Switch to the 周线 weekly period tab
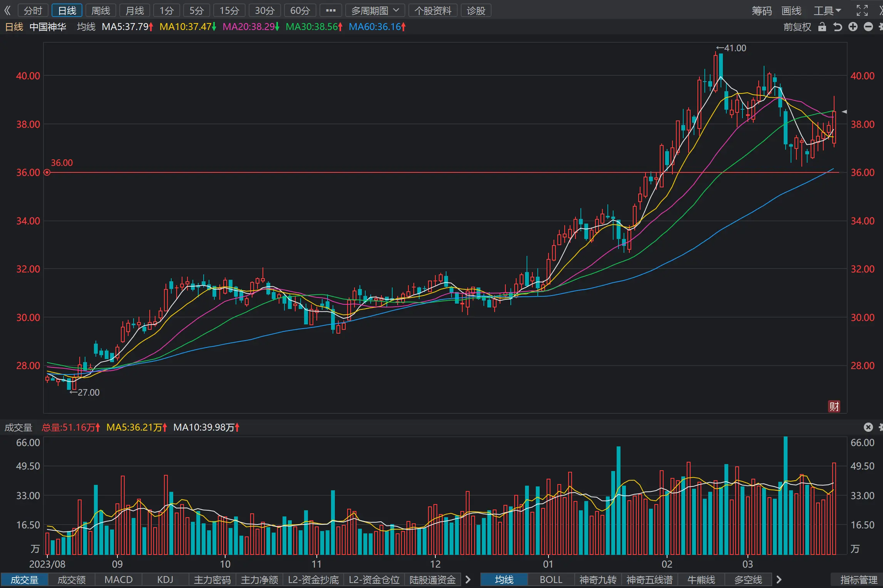883x588 pixels. coord(101,10)
